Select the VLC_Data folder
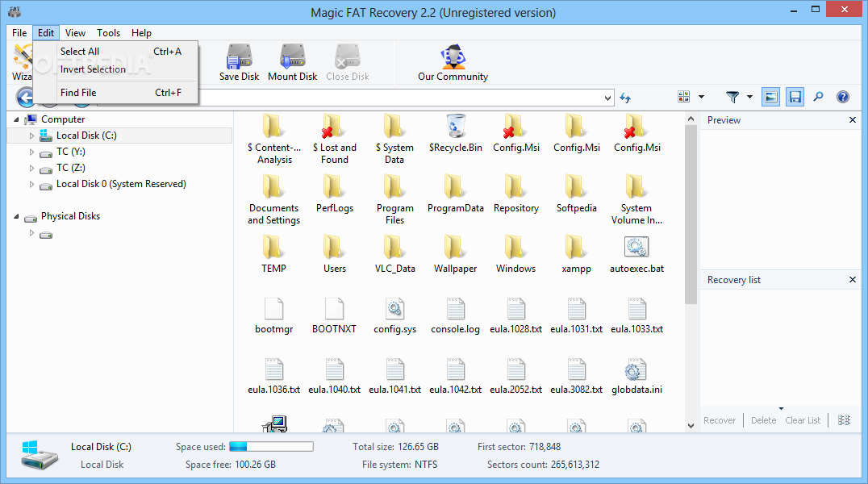868x484 pixels. pos(394,255)
